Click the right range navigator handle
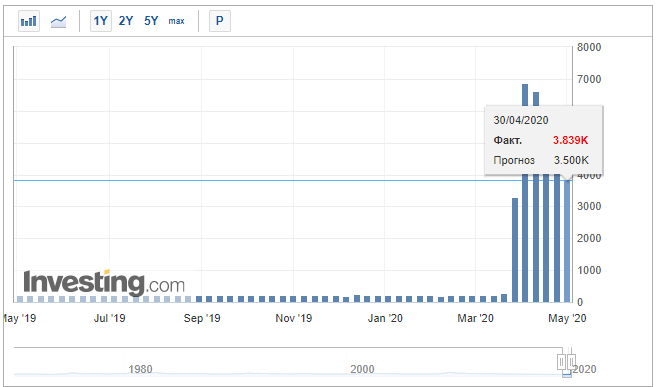The image size is (658, 387). [x=571, y=361]
